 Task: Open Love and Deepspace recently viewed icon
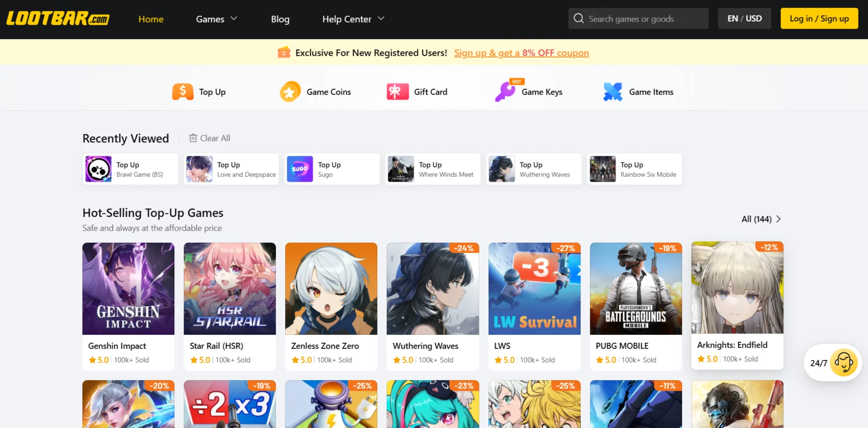coord(199,169)
